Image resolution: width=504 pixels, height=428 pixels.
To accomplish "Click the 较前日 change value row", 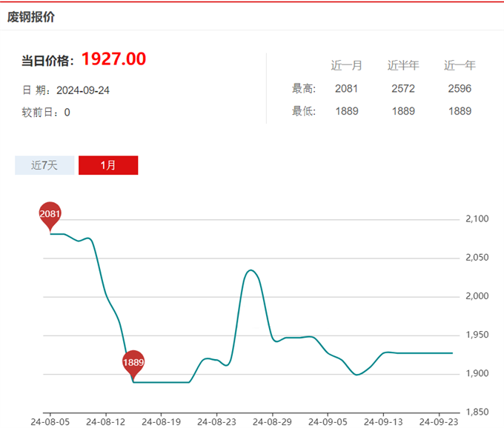I will (x=46, y=113).
